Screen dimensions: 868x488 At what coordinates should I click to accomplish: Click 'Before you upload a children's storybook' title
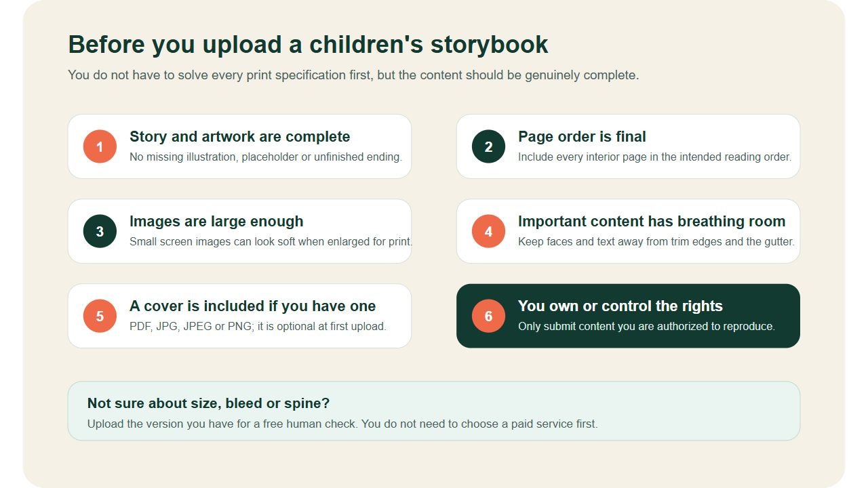(x=308, y=45)
